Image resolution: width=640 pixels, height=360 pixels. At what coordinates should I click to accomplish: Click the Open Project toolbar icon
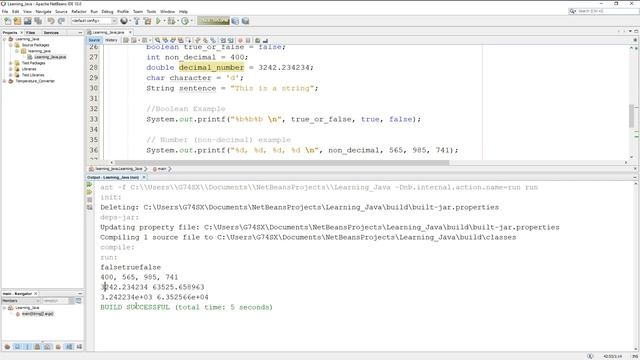tap(27, 21)
